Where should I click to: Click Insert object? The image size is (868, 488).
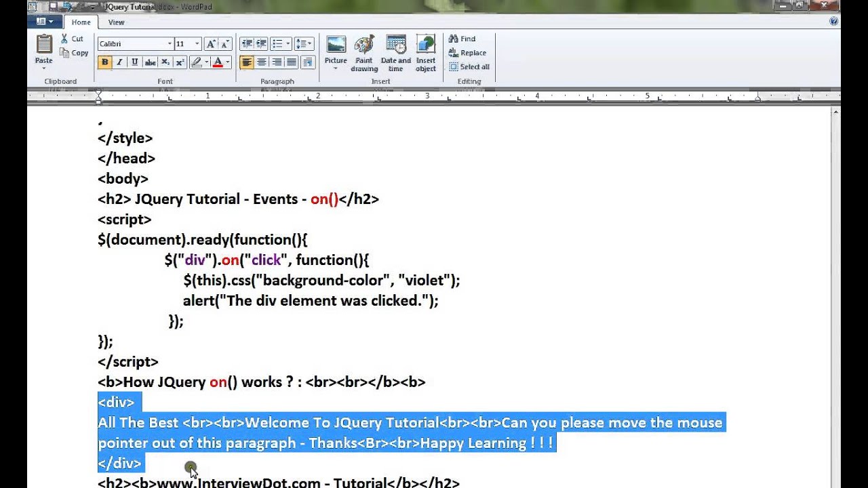426,54
